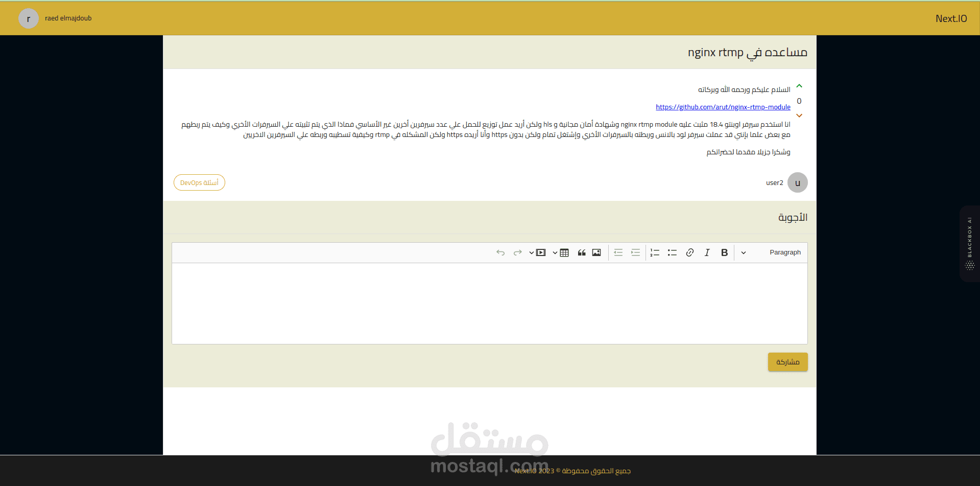Insert an image into the answer
Image resolution: width=980 pixels, height=486 pixels.
(x=596, y=252)
